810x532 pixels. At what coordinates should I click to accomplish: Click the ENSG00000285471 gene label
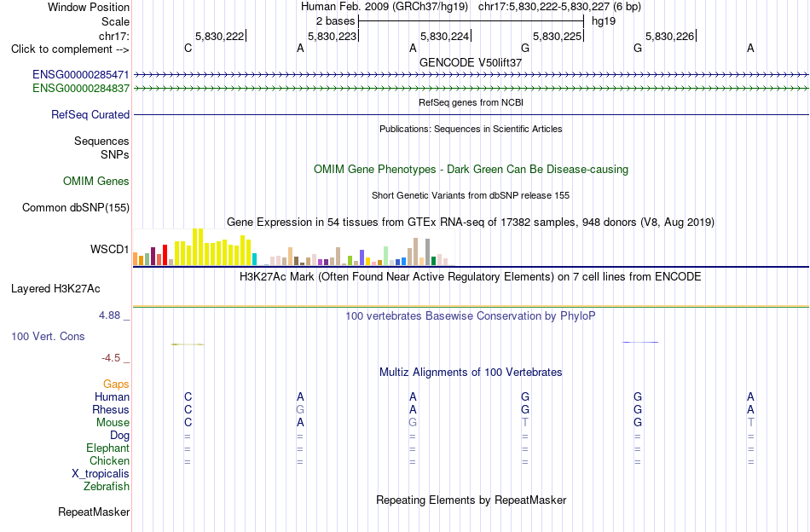pos(81,75)
